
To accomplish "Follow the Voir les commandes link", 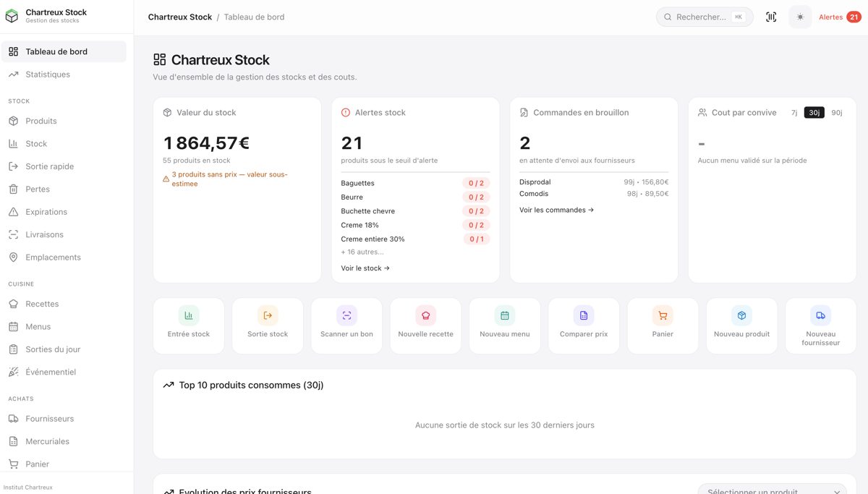I will [x=556, y=210].
